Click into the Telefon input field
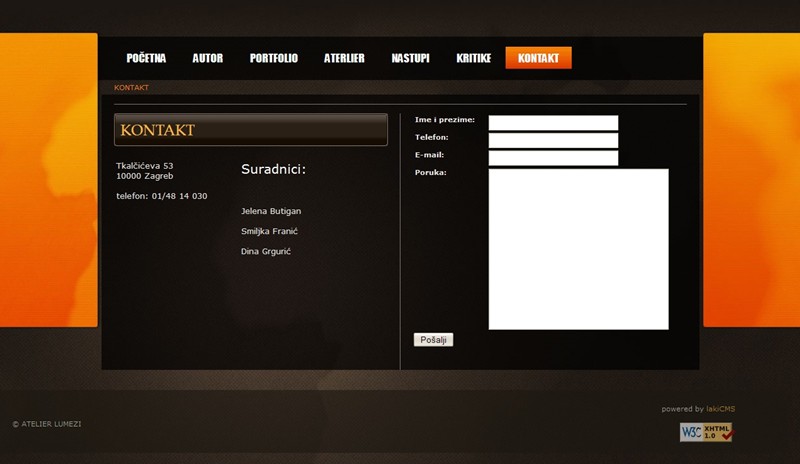 click(x=553, y=140)
